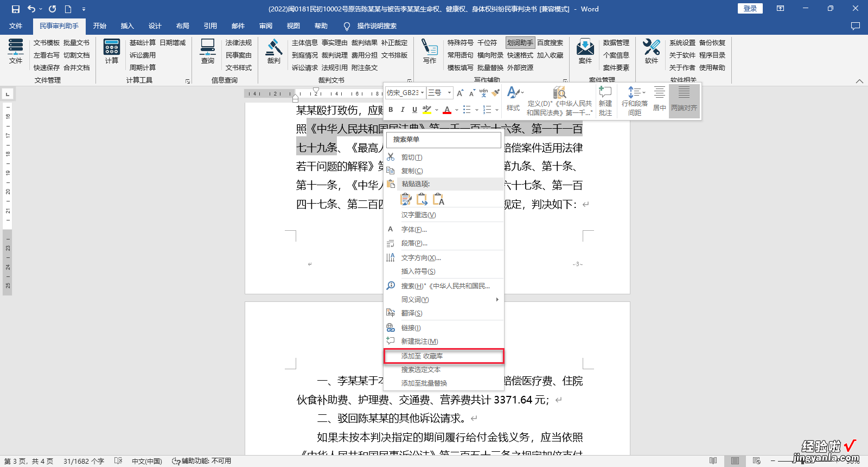Apply red font color
The width and height of the screenshot is (868, 467).
(448, 110)
